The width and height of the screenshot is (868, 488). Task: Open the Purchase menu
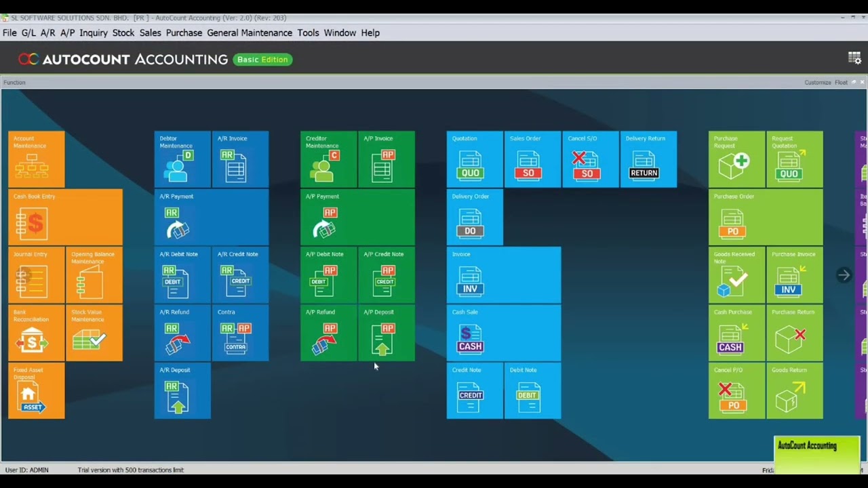[x=184, y=33]
